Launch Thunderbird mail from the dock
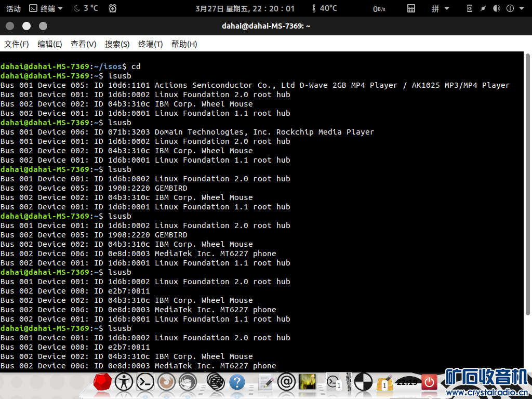 pos(188,382)
